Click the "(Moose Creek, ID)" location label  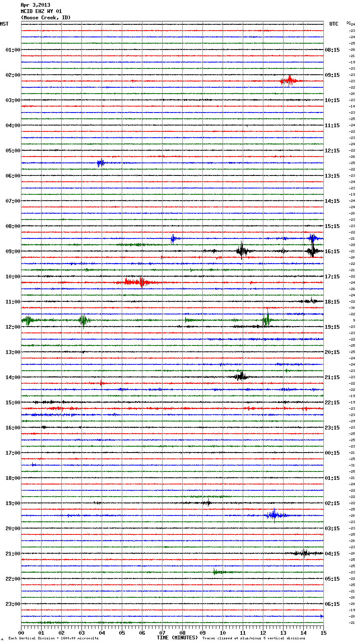click(46, 18)
